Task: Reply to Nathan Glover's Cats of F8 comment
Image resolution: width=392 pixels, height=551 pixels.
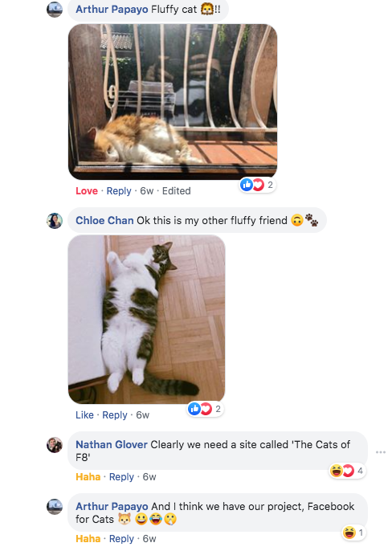Action: tap(121, 477)
